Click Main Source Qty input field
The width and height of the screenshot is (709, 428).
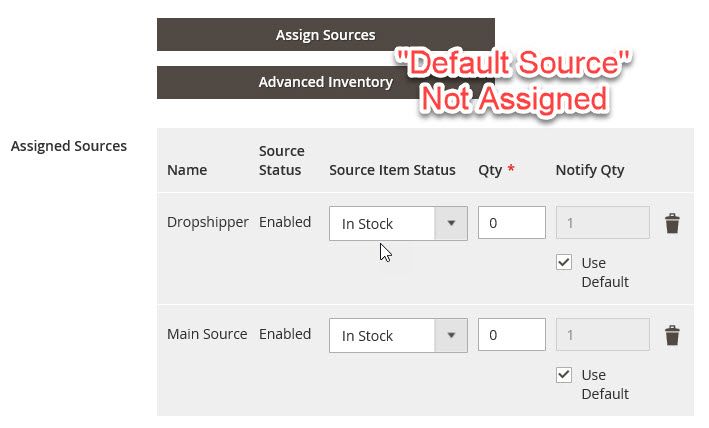point(511,336)
